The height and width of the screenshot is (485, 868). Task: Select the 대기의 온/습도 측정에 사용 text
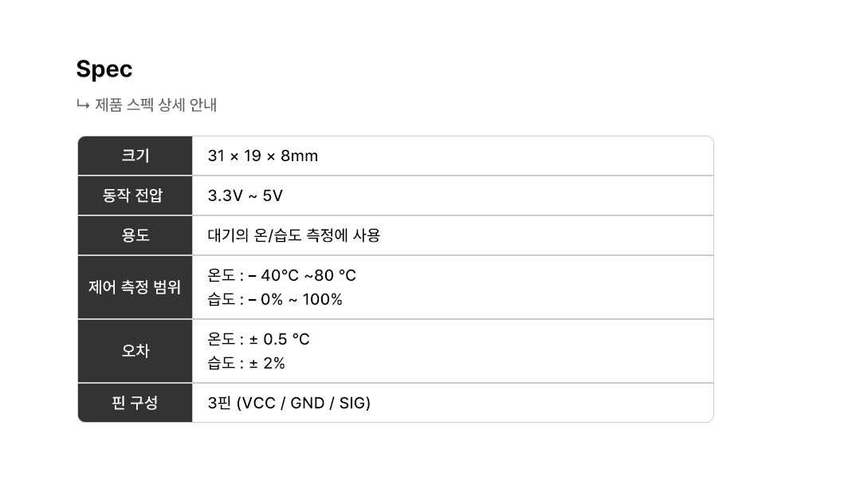tap(294, 235)
